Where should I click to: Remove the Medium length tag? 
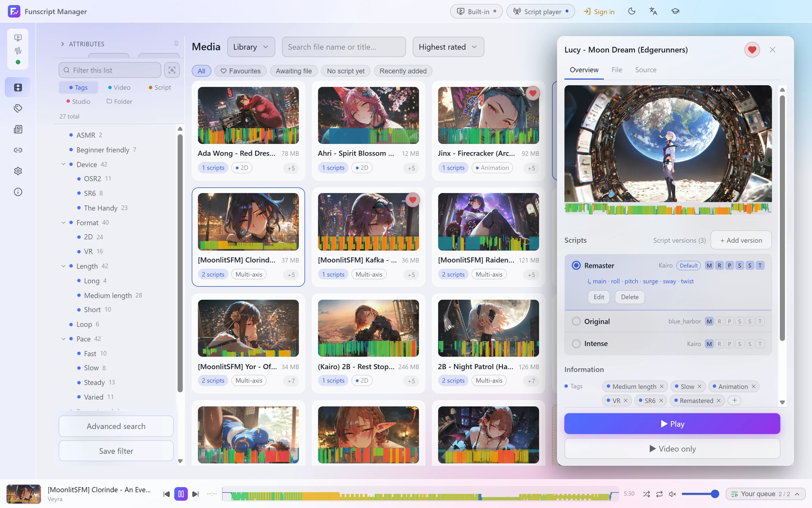click(x=661, y=386)
